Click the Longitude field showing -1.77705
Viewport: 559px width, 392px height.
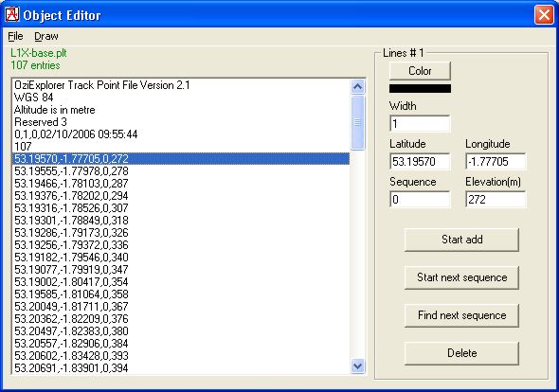496,161
